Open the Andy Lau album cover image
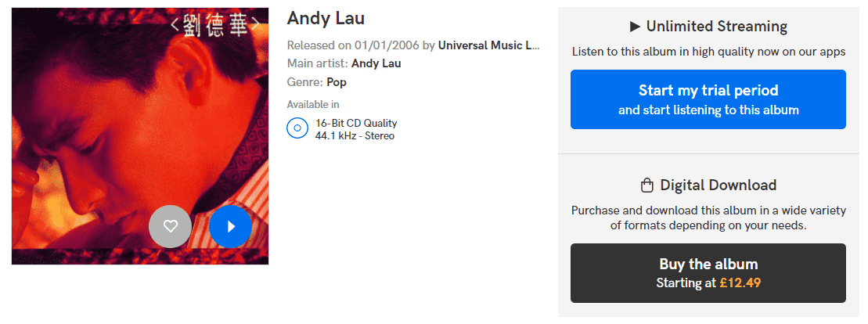The width and height of the screenshot is (868, 324). [x=140, y=136]
